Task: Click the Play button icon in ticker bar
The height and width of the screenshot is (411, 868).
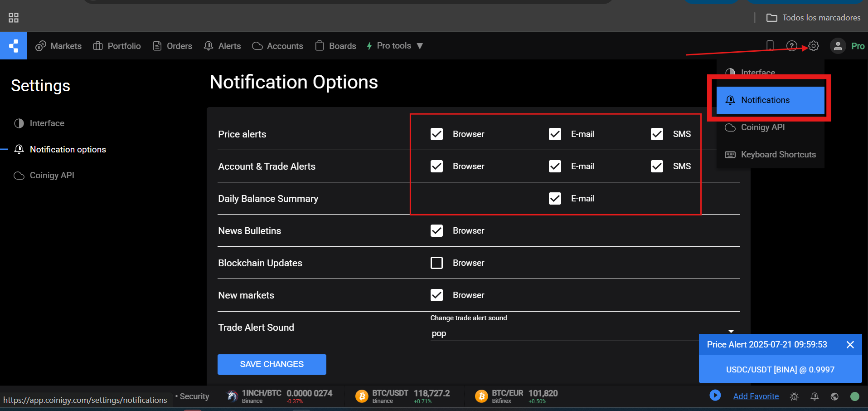Action: (x=715, y=396)
